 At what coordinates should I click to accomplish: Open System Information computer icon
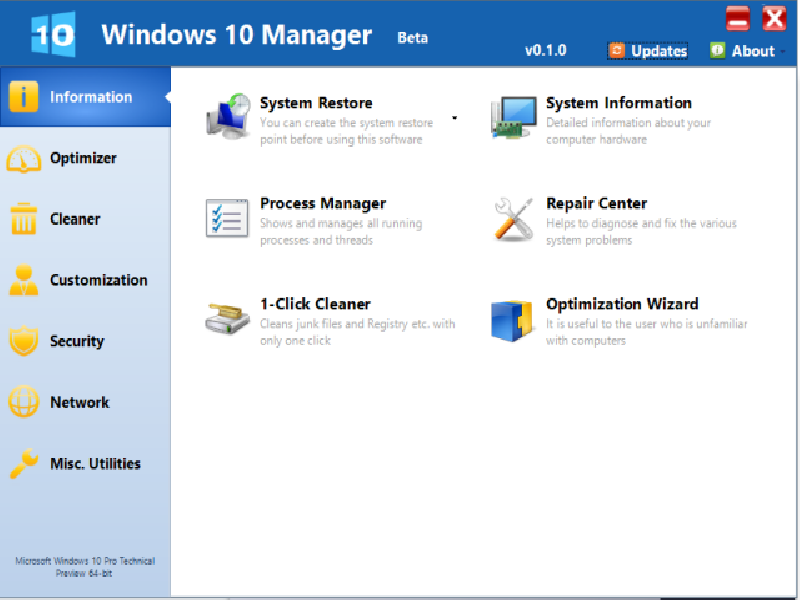click(514, 117)
